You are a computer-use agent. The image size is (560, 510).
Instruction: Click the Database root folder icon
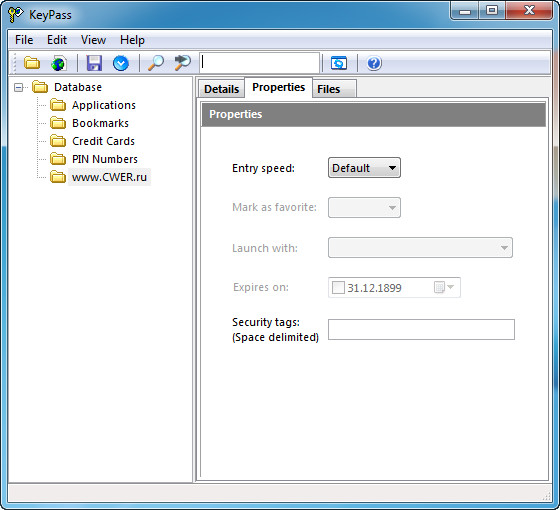[40, 87]
